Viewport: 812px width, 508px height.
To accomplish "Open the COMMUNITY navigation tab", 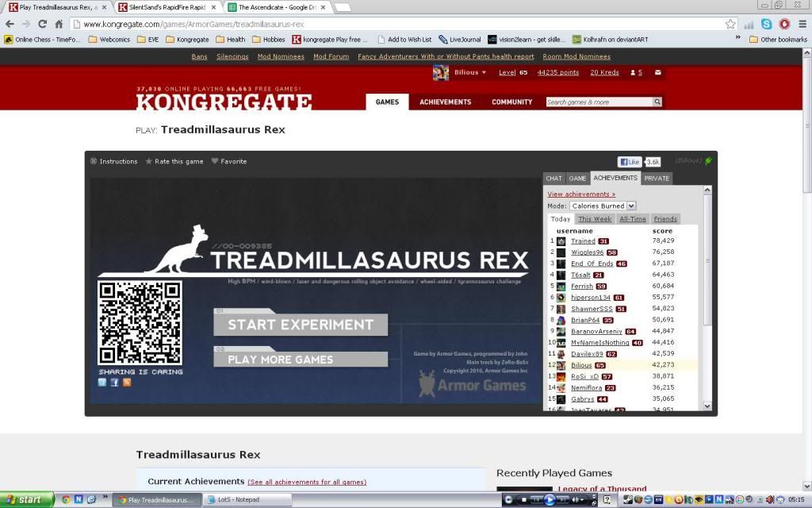I will click(511, 102).
